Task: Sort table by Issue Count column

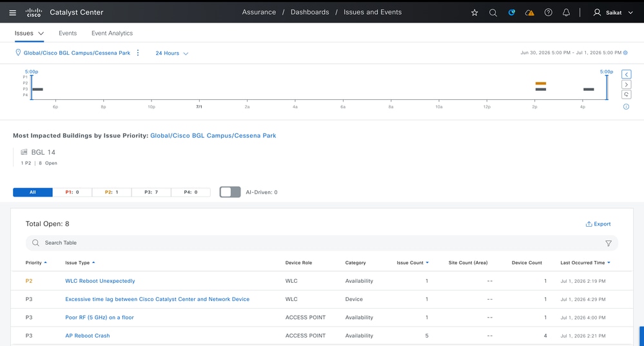Action: [413, 263]
